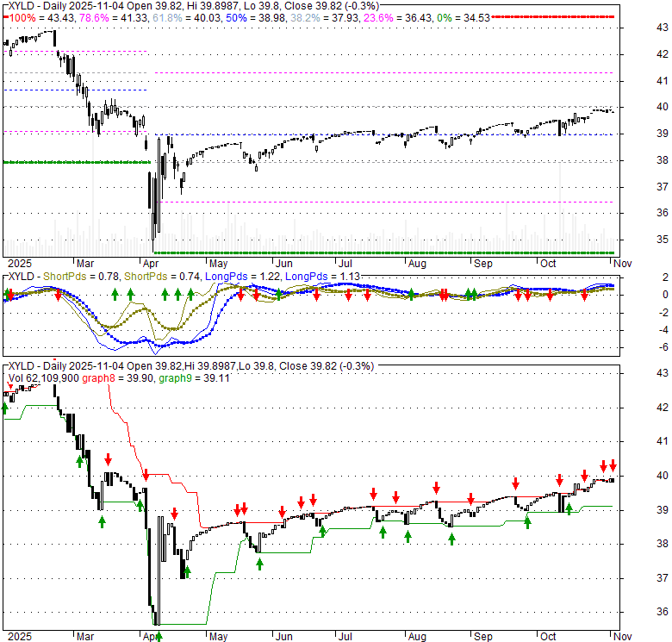Image resolution: width=672 pixels, height=642 pixels.
Task: Select the '38.2% = 37.93' Fibonacci label
Action: [325, 18]
